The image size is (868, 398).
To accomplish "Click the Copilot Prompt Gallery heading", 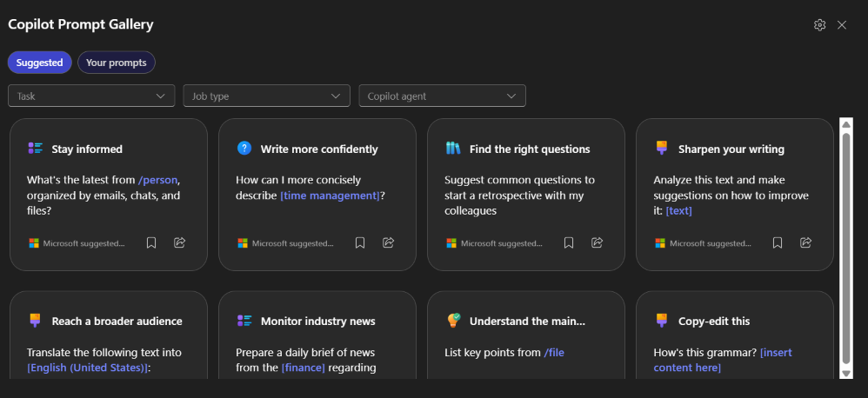I will (81, 24).
